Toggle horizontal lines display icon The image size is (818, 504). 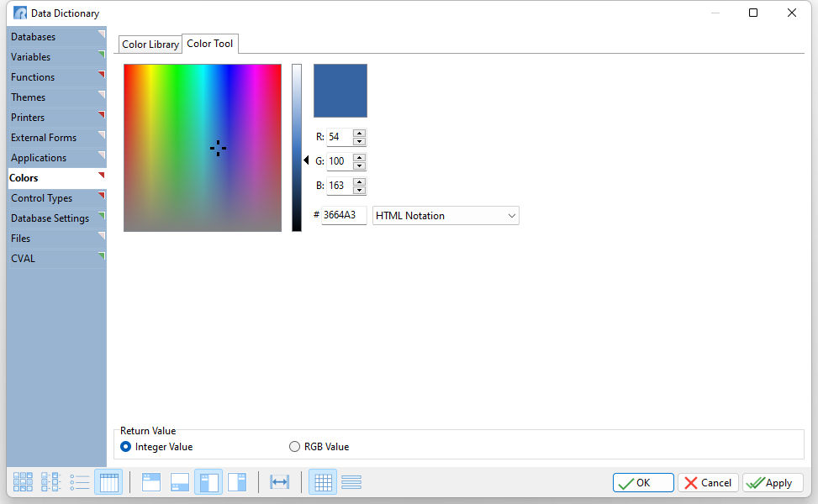(351, 481)
